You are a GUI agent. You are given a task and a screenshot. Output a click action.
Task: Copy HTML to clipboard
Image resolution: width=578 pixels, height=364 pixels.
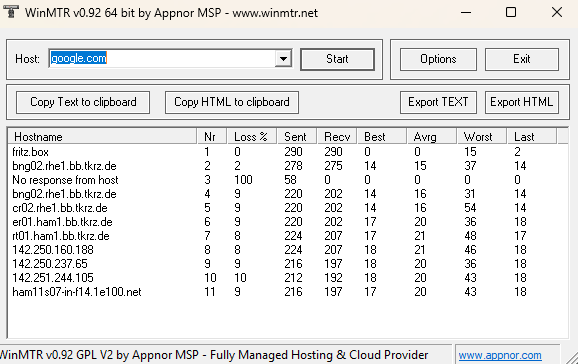coord(231,102)
